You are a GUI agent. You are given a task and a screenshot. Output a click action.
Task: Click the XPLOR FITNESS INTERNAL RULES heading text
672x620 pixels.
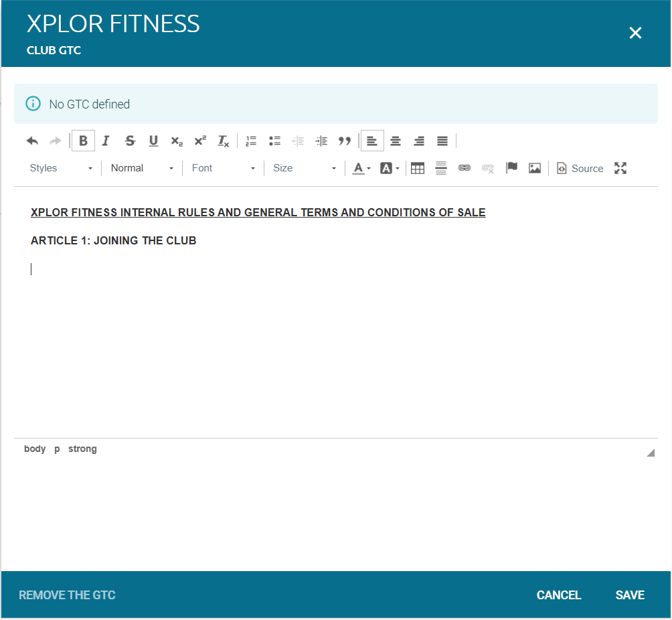[258, 212]
